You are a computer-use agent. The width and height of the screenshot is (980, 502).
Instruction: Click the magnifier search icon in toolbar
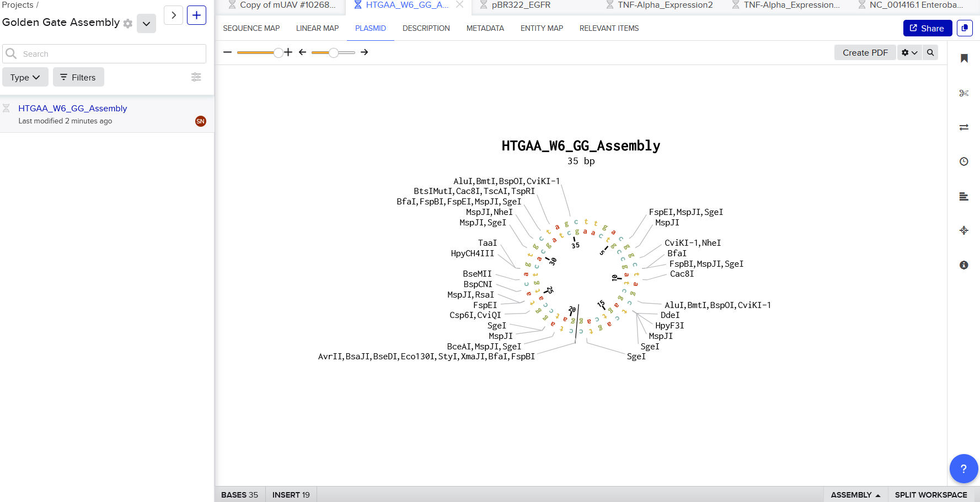pyautogui.click(x=930, y=52)
